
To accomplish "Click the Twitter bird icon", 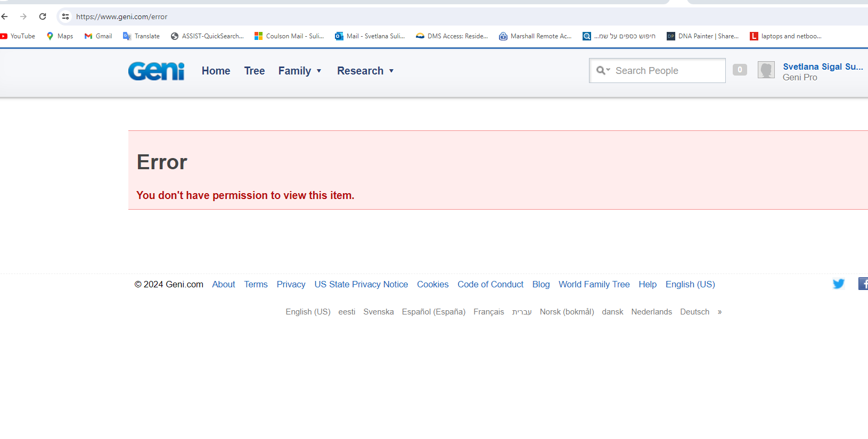I will pyautogui.click(x=838, y=284).
